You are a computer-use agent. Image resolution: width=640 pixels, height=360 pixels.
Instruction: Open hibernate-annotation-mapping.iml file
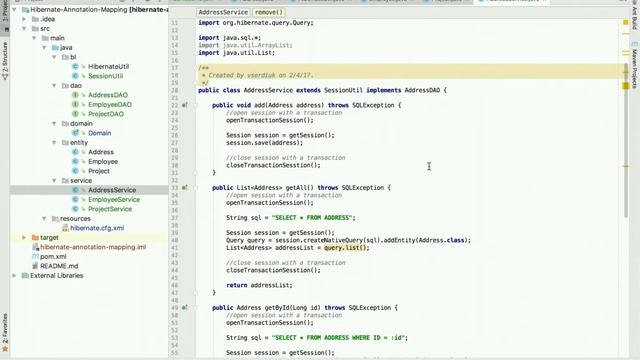[93, 247]
